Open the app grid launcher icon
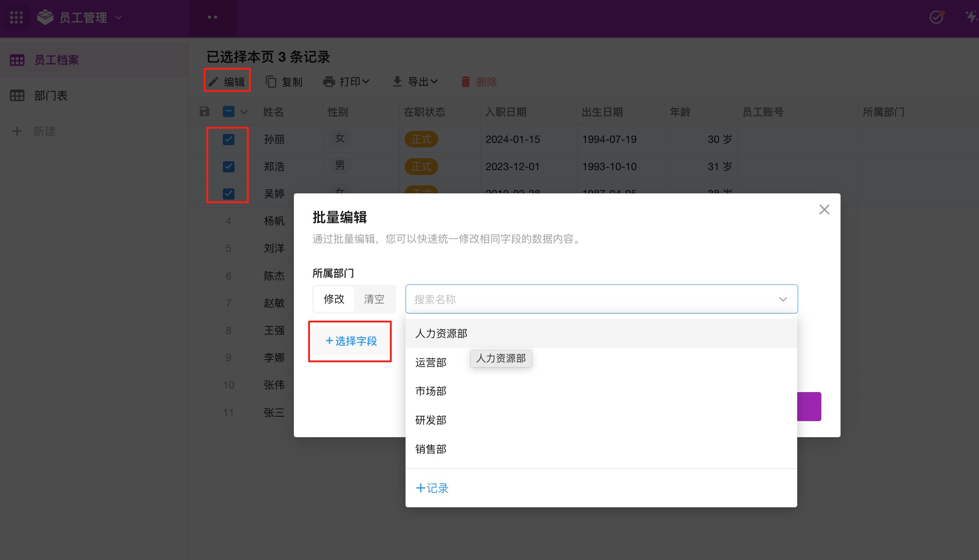Viewport: 979px width, 560px height. (17, 17)
